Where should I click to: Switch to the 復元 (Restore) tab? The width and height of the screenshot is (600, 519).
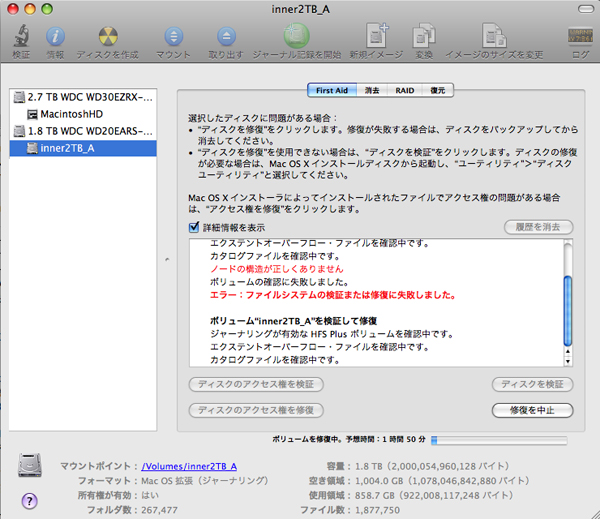tap(437, 90)
